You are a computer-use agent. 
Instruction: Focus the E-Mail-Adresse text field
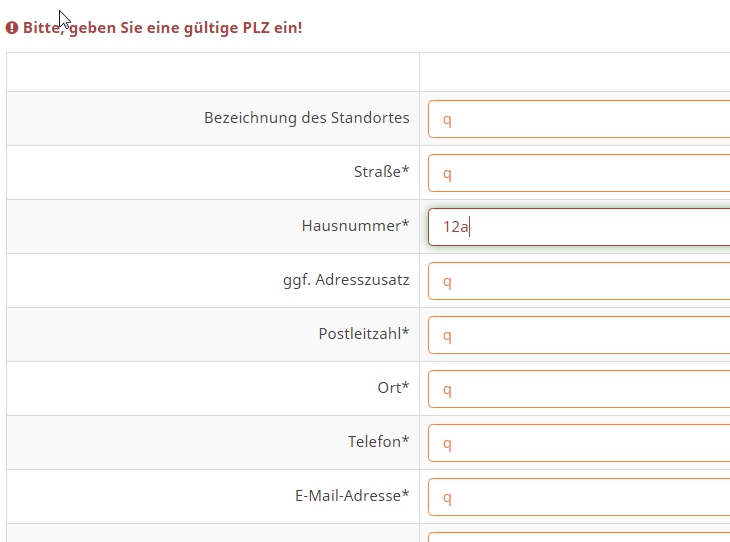click(579, 497)
